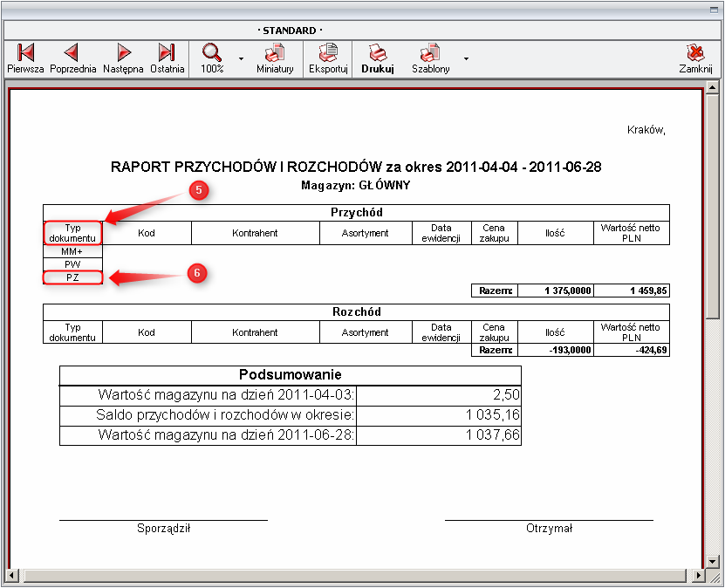Screen dimensions: 725x588
Task: Expand the zoom level dropdown arrow
Action: [241, 58]
